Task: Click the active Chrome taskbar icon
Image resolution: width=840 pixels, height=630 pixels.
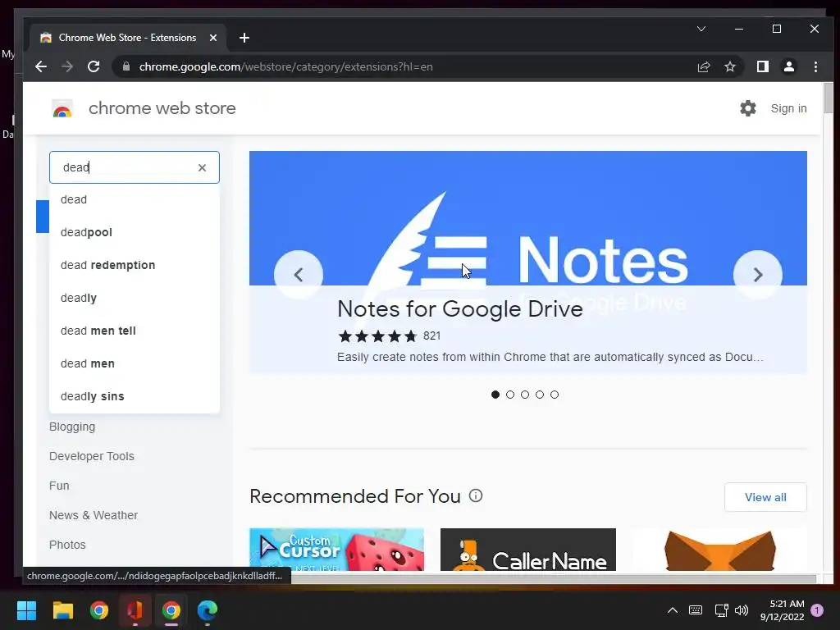Action: pos(171,610)
